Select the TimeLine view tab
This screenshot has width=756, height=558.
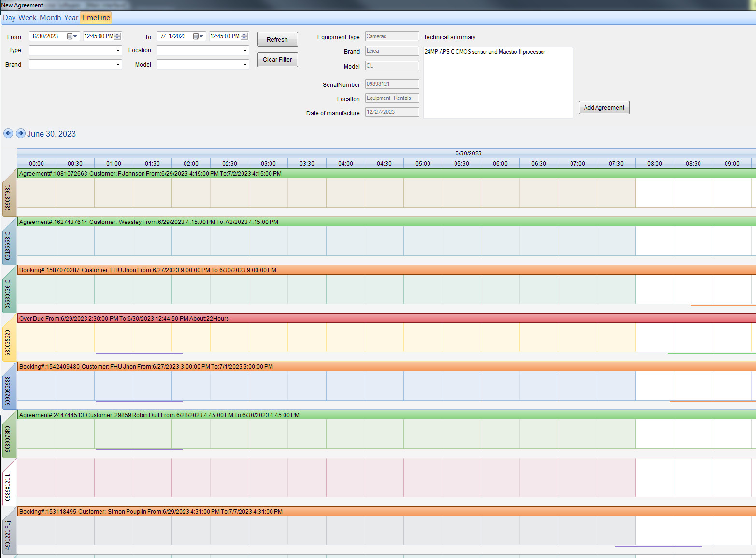pyautogui.click(x=96, y=18)
